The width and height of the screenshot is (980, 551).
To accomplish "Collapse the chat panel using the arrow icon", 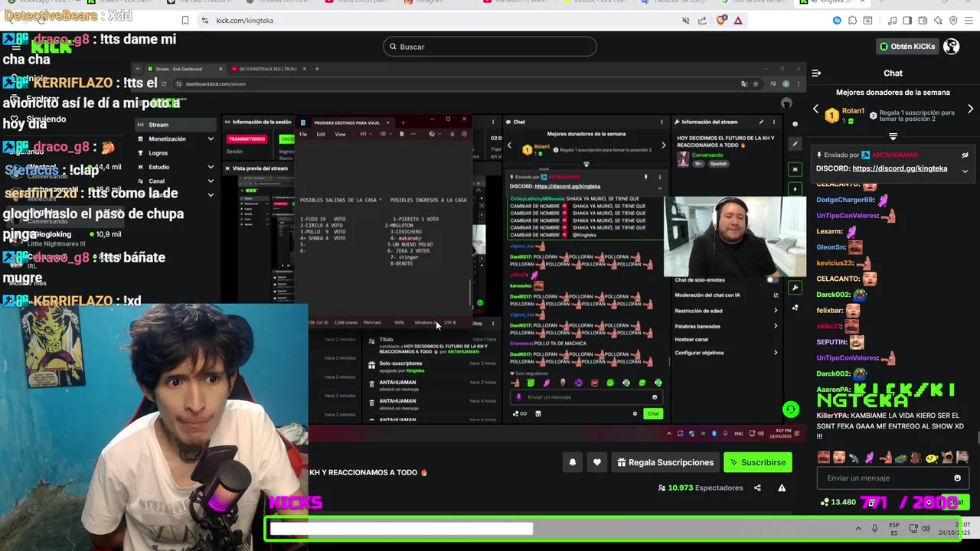I will (x=816, y=73).
